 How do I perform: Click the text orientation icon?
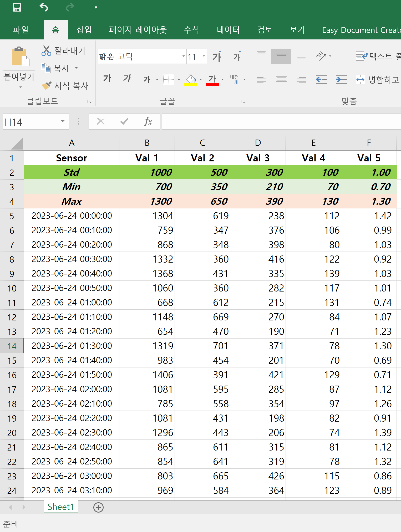(321, 56)
